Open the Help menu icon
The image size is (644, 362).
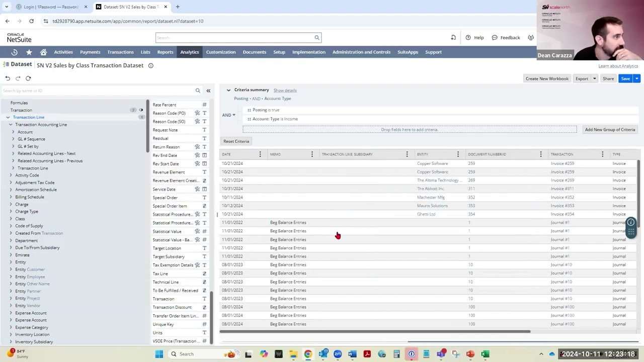[468, 38]
